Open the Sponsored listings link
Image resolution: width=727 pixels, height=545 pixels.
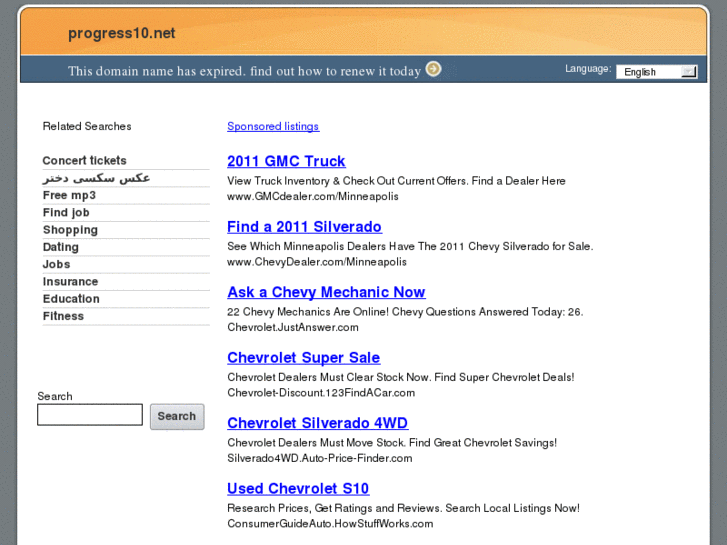click(x=273, y=126)
